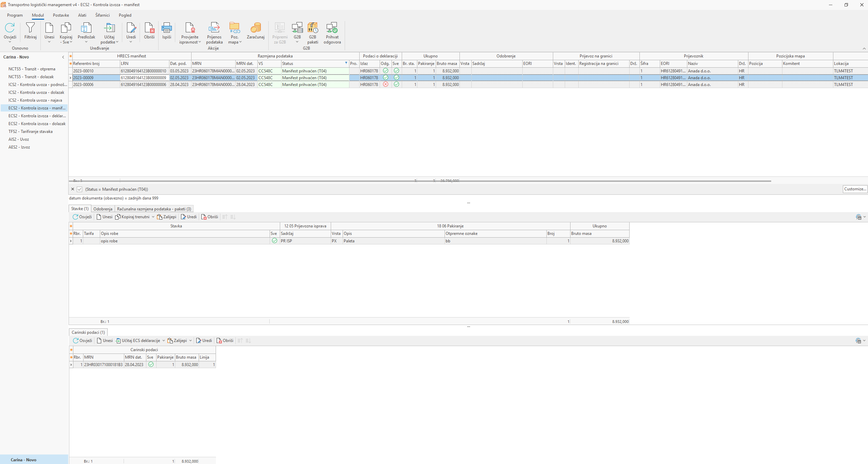Open ICS2 - Kontrola uvoza - najava
This screenshot has height=464, width=868.
coord(35,100)
